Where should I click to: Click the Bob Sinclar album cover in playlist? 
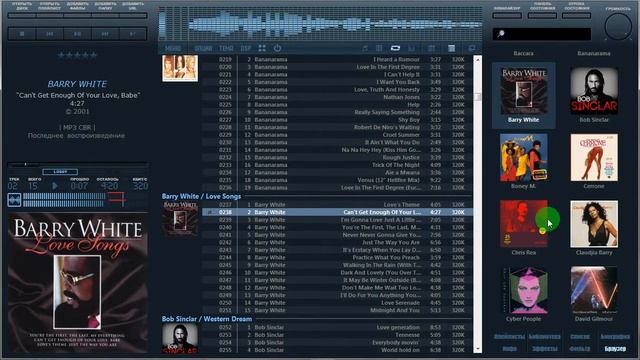tap(180, 338)
